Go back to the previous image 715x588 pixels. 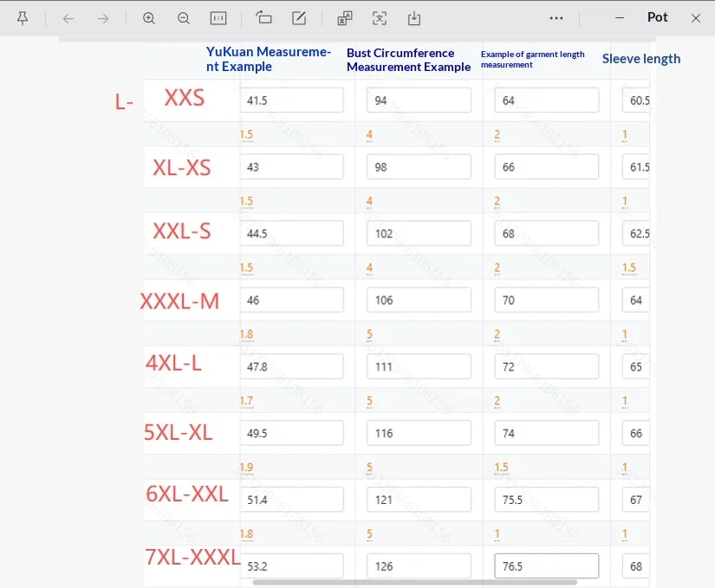[x=68, y=19]
